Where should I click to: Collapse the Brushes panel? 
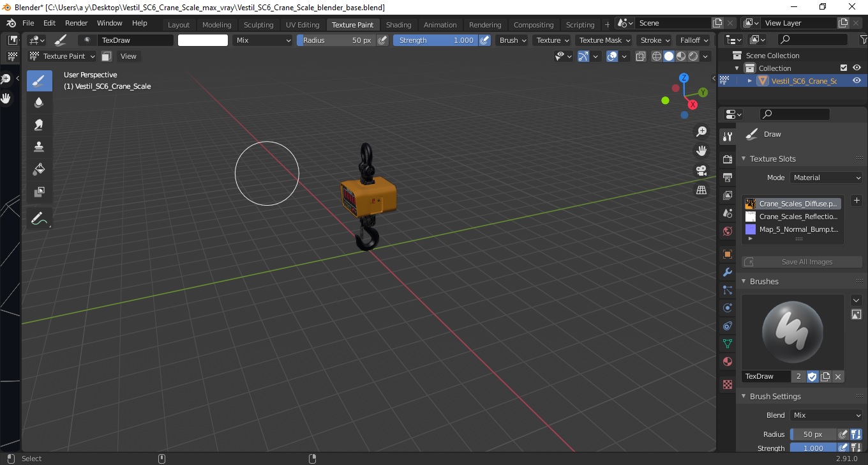click(743, 281)
